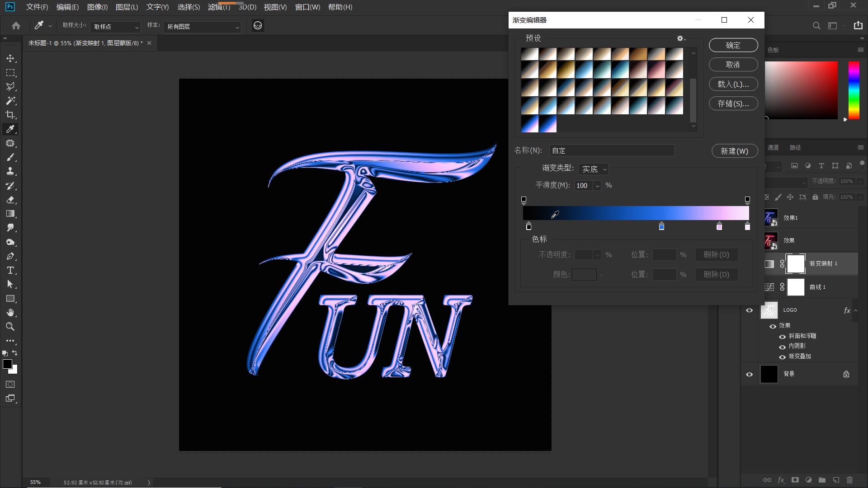
Task: Select the Zoom tool
Action: pyautogui.click(x=10, y=327)
